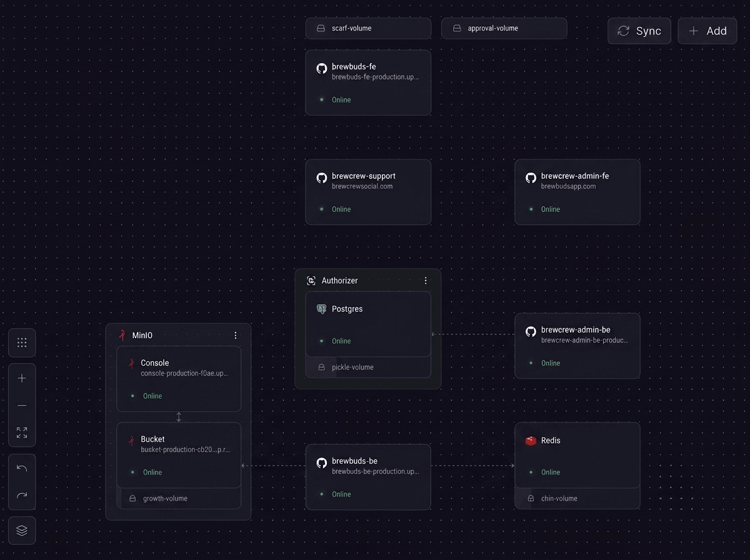Screen dimensions: 750x560
Task: Click the Console service MinIO icon
Action: coord(131,364)
